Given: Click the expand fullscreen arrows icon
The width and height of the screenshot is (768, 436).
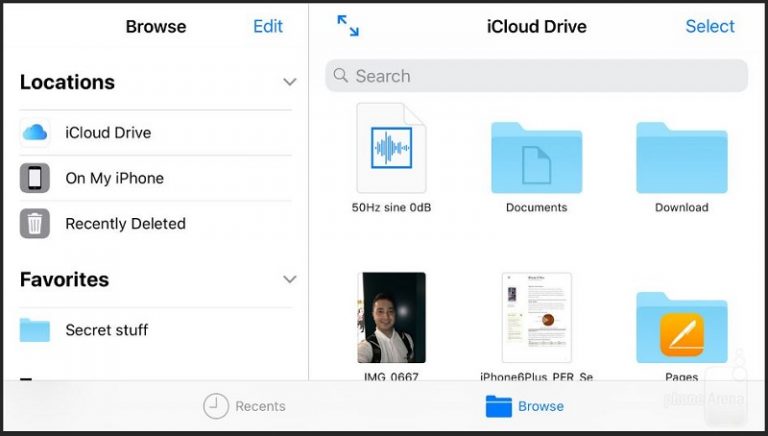Looking at the screenshot, I should [x=348, y=26].
